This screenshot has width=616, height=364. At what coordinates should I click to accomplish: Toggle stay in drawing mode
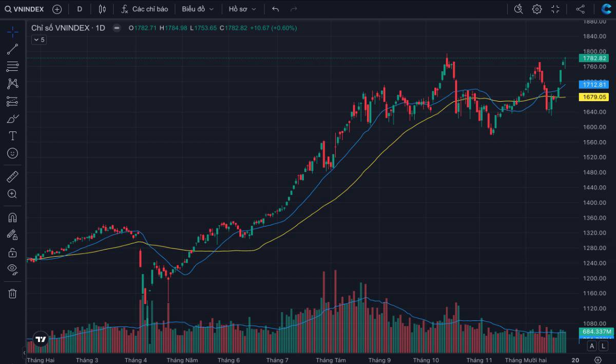(13, 235)
